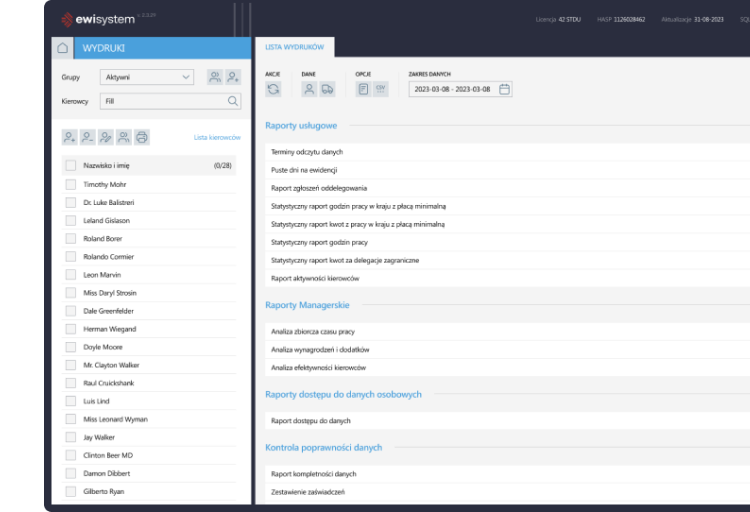Switch to the LISTA WYDRUKÓW tab

pos(294,48)
